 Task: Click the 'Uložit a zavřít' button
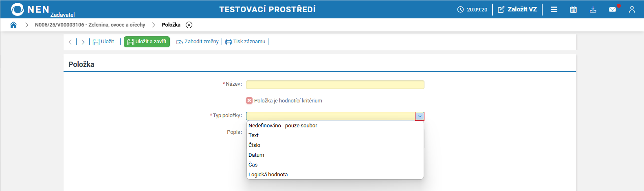coord(147,42)
